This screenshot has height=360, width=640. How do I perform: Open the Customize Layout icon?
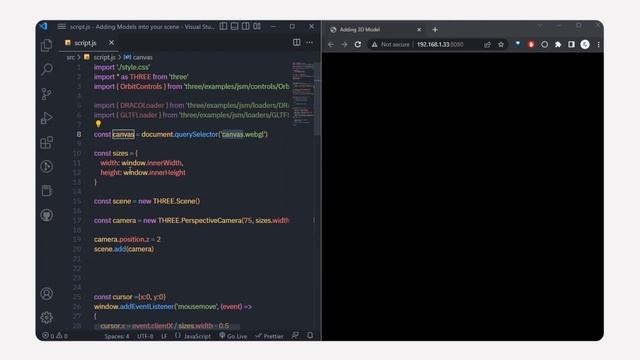257,26
